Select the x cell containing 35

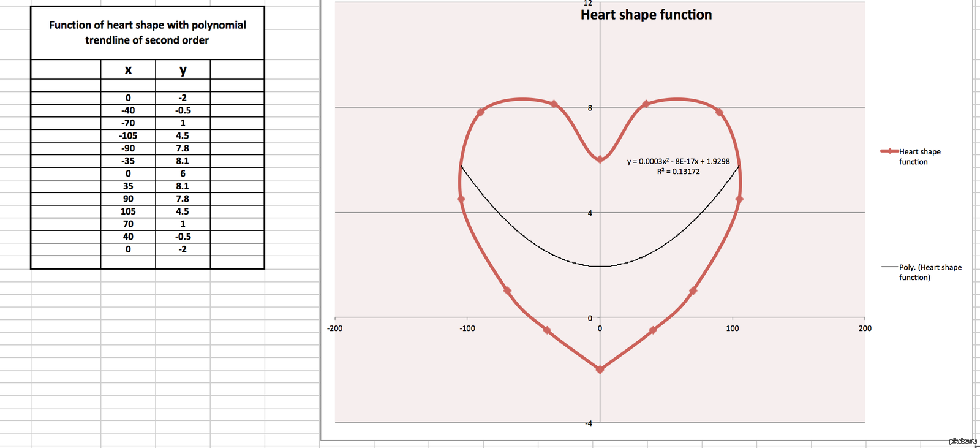128,186
